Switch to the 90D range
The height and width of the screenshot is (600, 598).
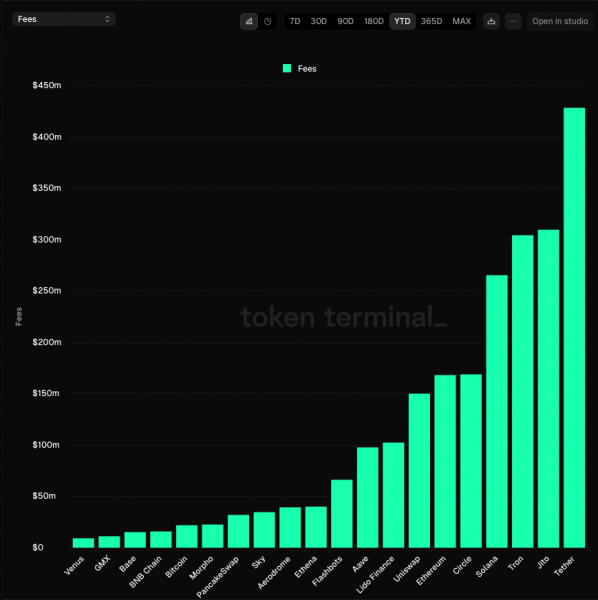coord(345,21)
